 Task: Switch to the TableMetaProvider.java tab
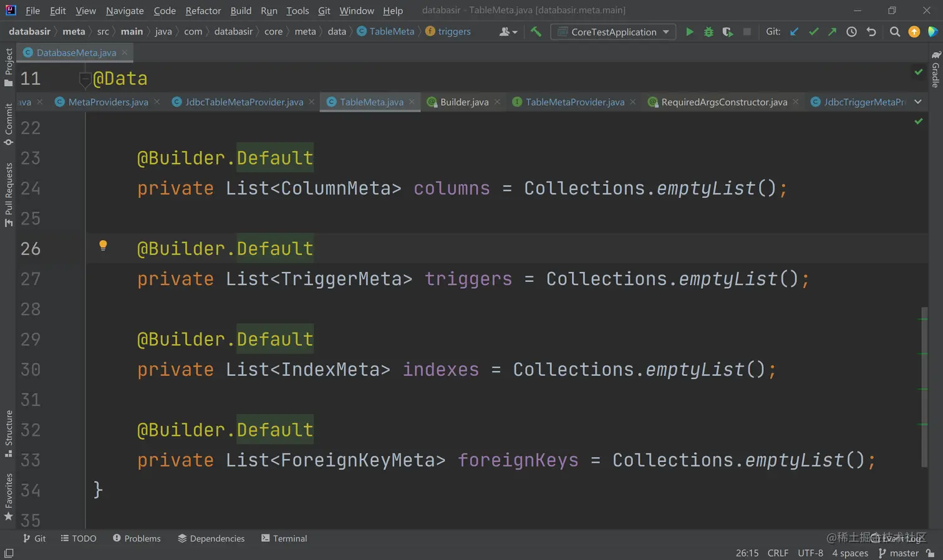574,102
